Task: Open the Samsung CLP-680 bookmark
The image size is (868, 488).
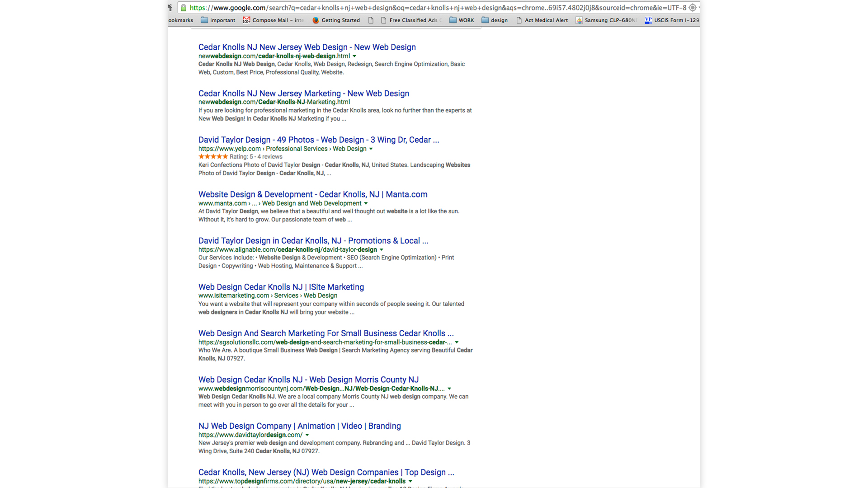Action: (606, 20)
